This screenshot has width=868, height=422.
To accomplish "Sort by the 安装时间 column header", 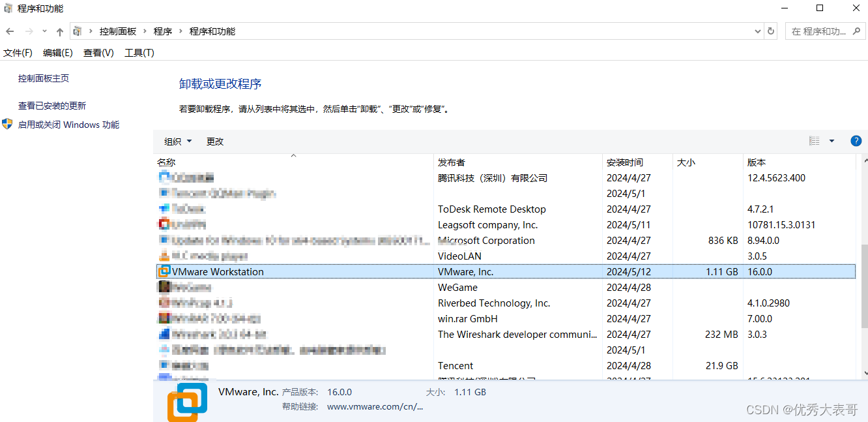I will [637, 162].
